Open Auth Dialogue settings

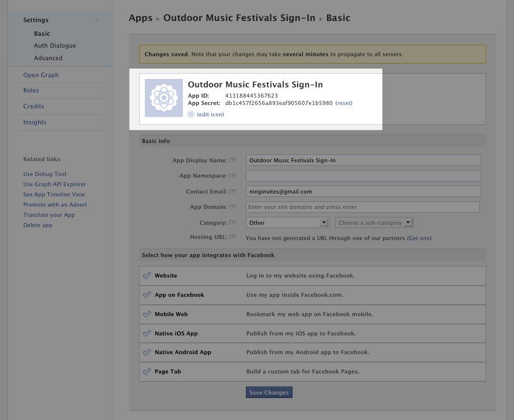pos(55,45)
